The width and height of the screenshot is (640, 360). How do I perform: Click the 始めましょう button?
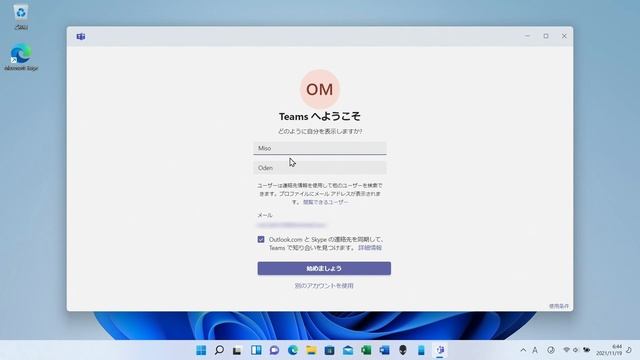[324, 268]
